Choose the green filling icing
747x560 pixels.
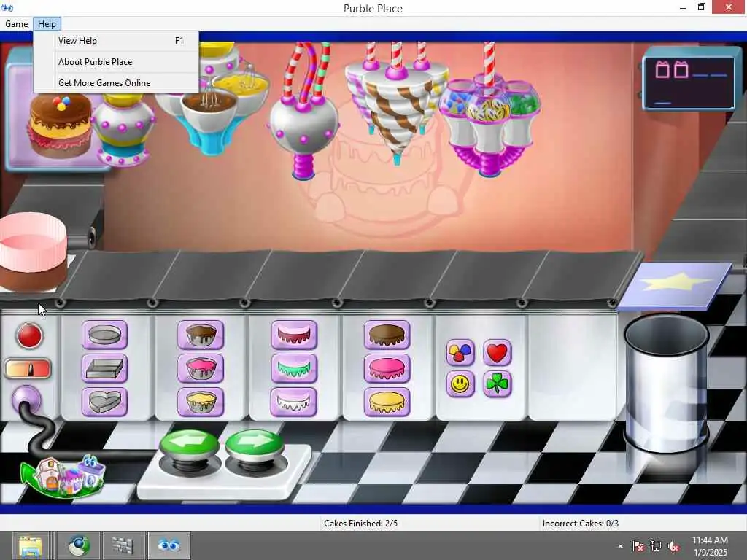click(294, 368)
